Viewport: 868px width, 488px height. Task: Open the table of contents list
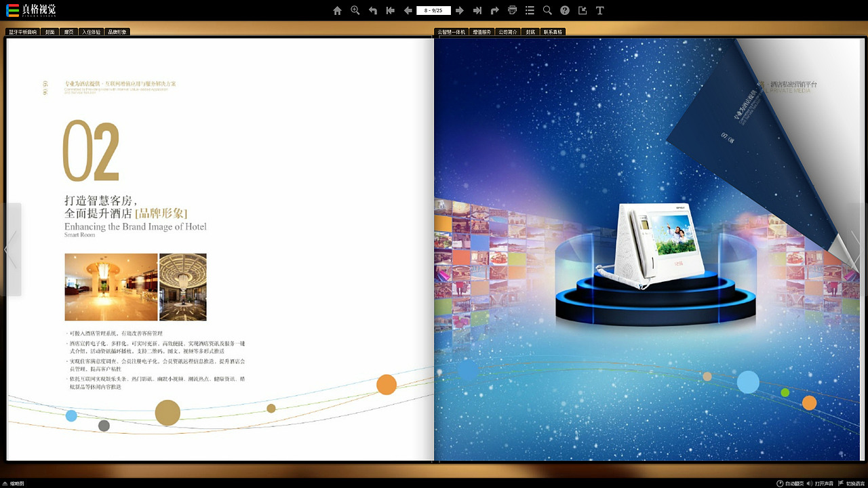point(530,10)
